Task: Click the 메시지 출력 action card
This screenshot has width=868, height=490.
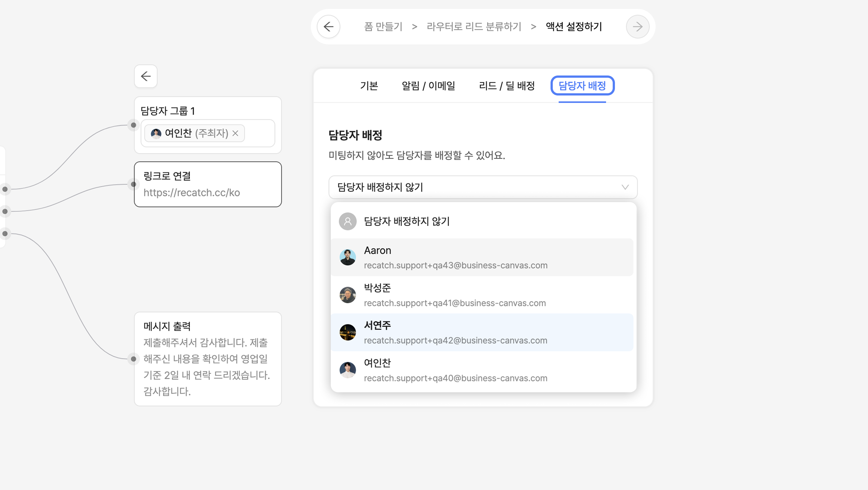Action: (x=208, y=359)
